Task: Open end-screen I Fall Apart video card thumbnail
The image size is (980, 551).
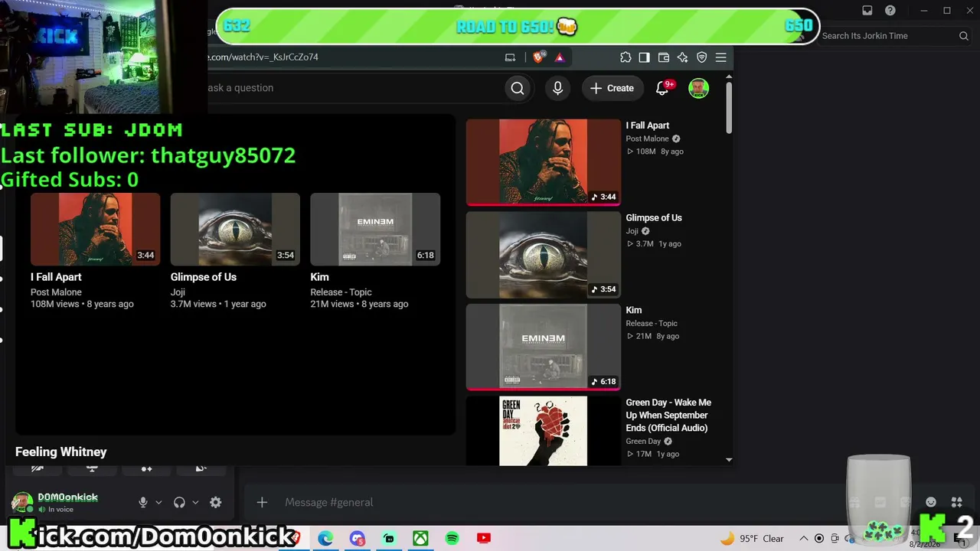Action: pyautogui.click(x=96, y=229)
